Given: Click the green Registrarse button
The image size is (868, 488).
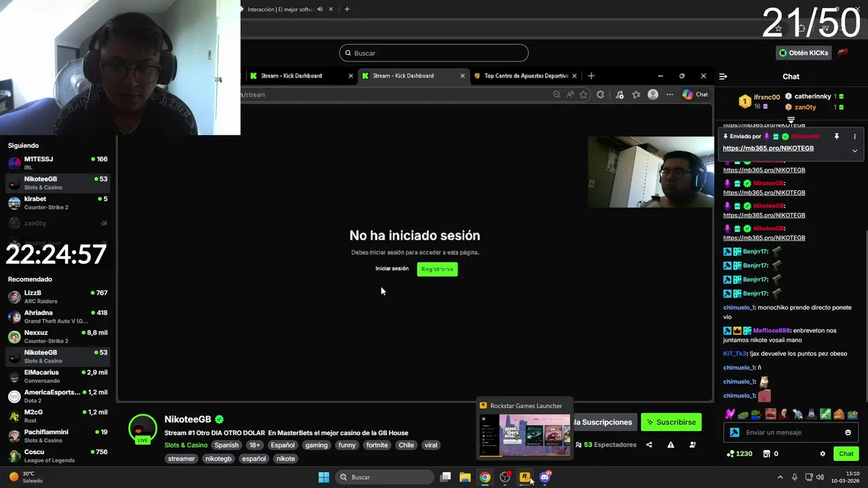Looking at the screenshot, I should pyautogui.click(x=437, y=269).
